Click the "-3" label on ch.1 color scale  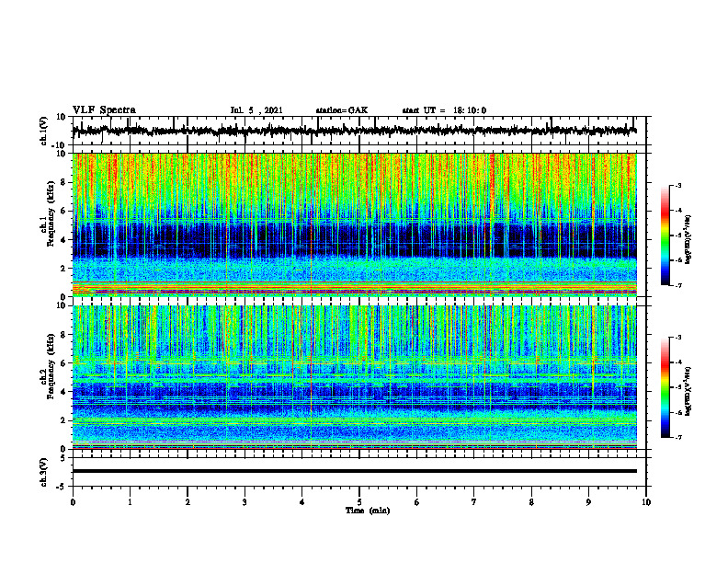[678, 186]
